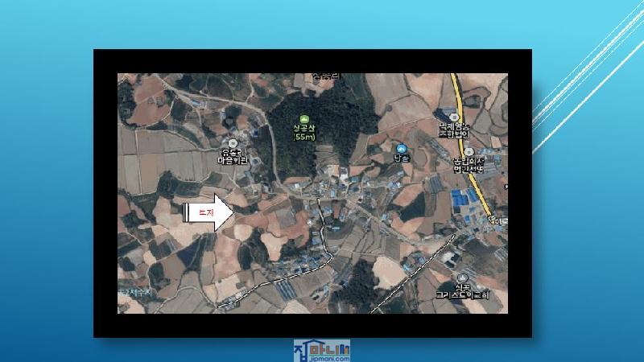Click the dark forest area on map
The height and width of the screenshot is (362, 644).
322,145
